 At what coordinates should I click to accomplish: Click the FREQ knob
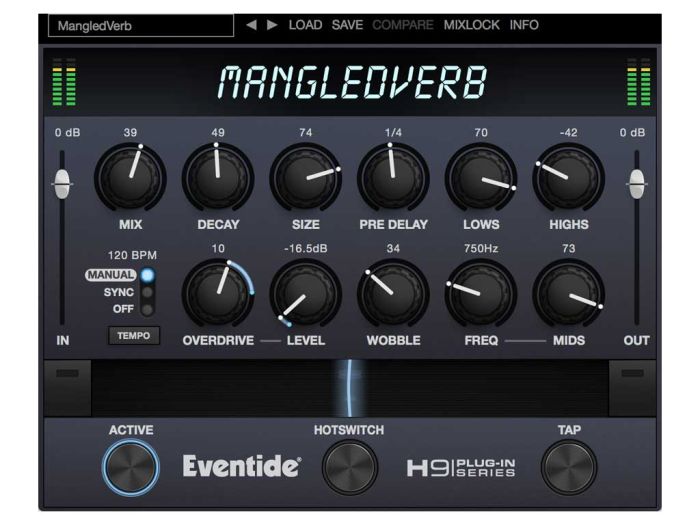click(x=481, y=294)
